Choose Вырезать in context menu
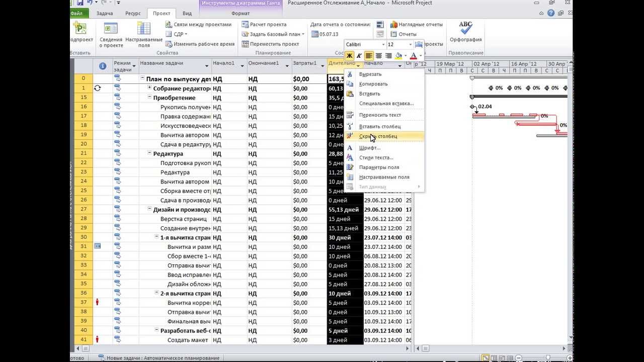 click(384, 74)
